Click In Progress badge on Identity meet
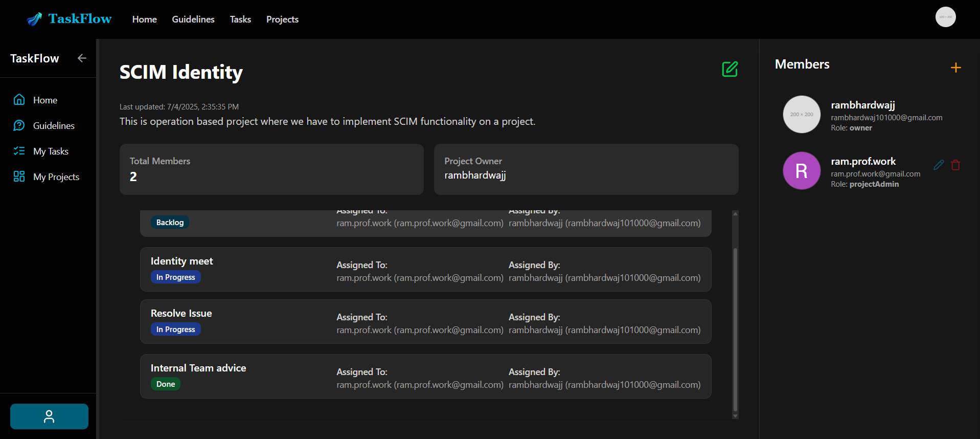 tap(175, 277)
